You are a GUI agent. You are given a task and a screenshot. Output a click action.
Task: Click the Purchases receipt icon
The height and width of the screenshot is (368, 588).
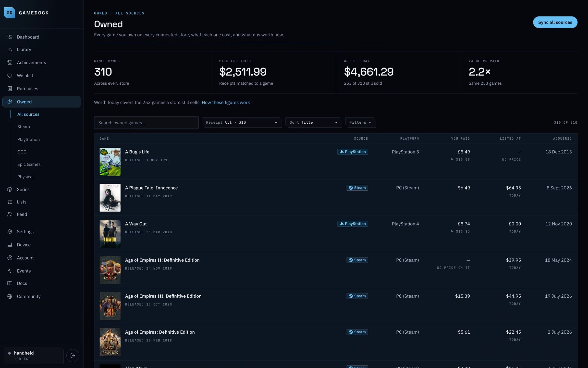[10, 89]
